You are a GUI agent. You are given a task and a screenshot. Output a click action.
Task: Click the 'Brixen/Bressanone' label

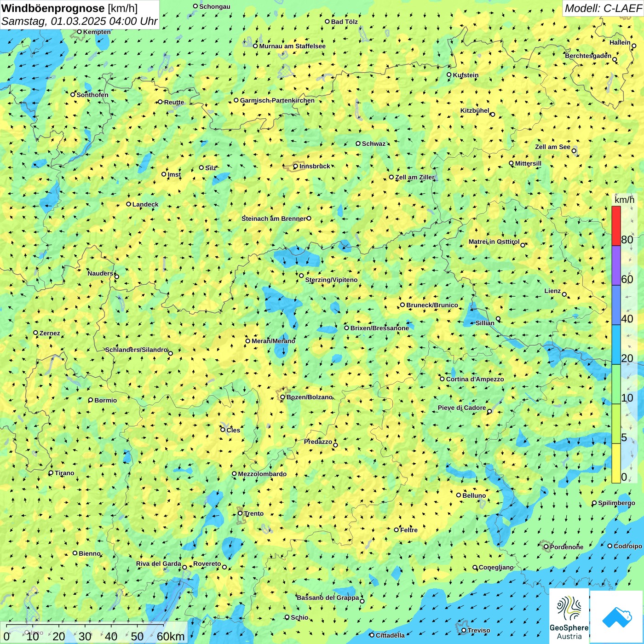click(x=379, y=328)
